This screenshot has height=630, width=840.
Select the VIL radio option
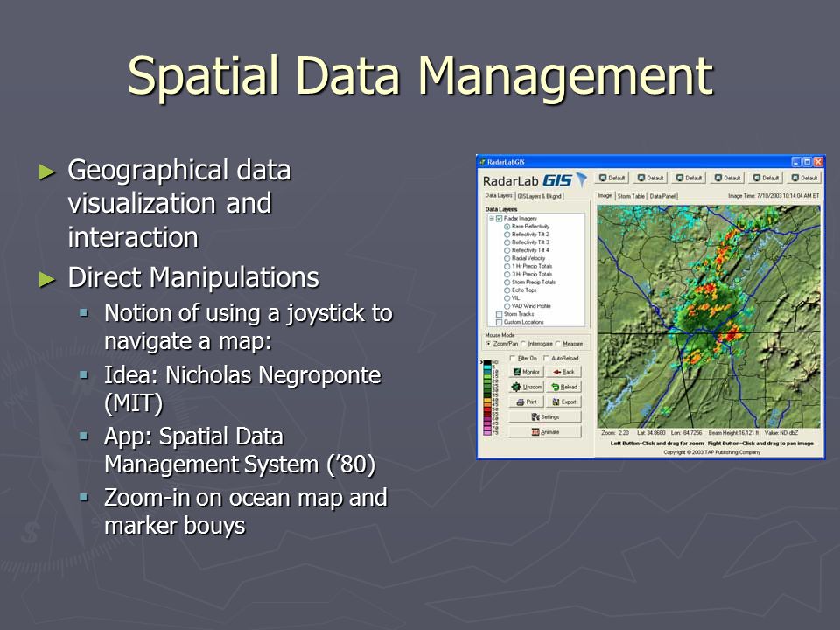click(507, 298)
